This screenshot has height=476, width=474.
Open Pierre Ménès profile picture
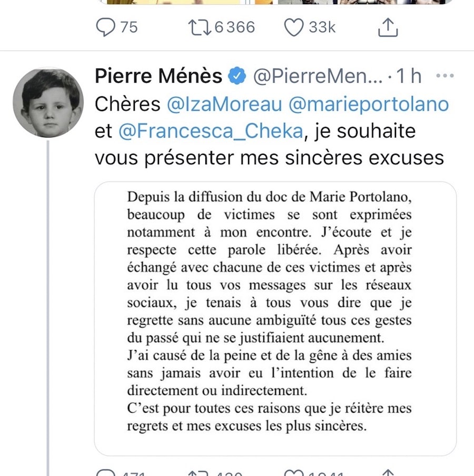[x=48, y=103]
